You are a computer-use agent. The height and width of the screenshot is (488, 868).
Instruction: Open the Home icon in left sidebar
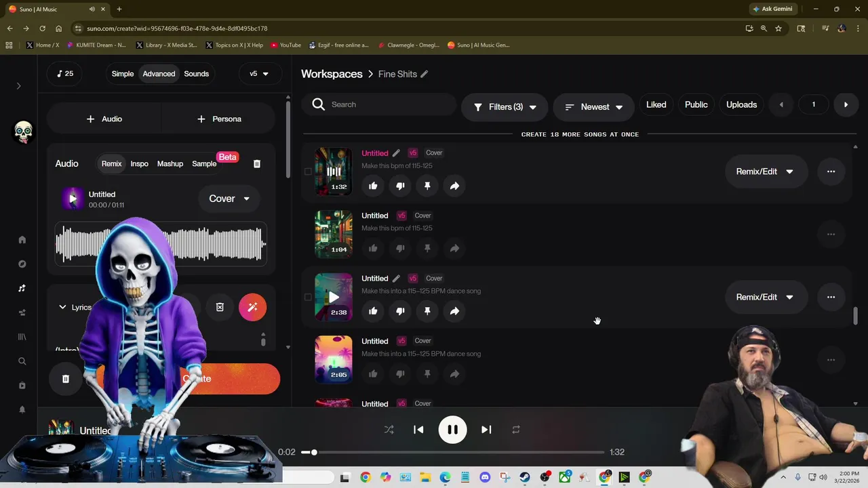click(22, 240)
